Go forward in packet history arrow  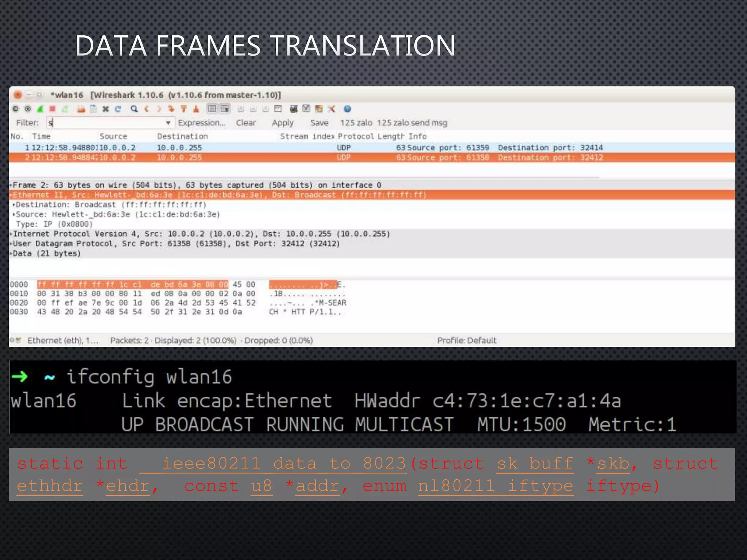(159, 109)
